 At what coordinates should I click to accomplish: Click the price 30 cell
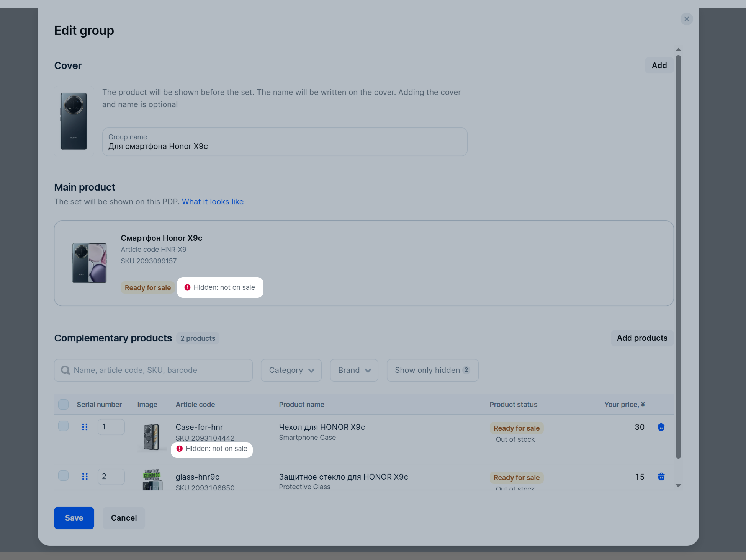[x=640, y=427]
